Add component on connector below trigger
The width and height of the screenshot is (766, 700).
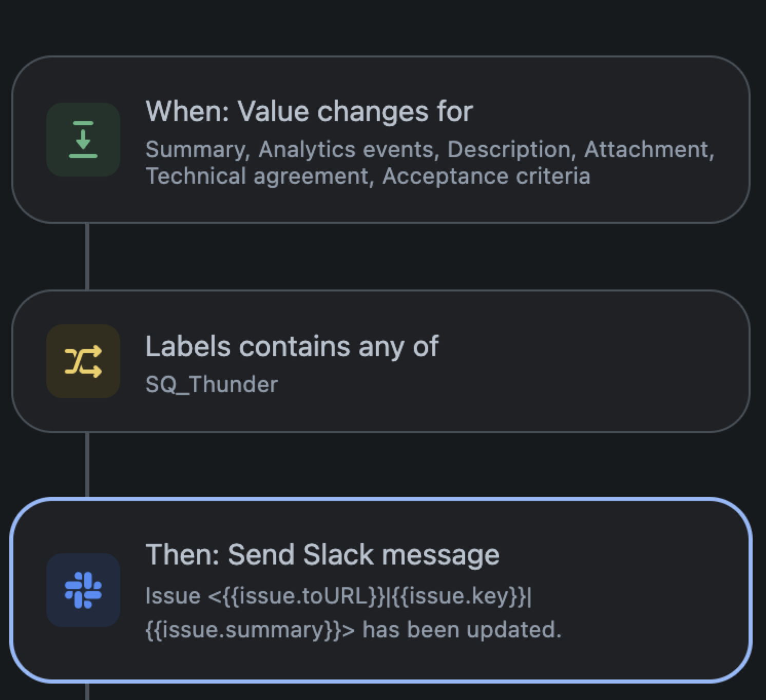87,257
